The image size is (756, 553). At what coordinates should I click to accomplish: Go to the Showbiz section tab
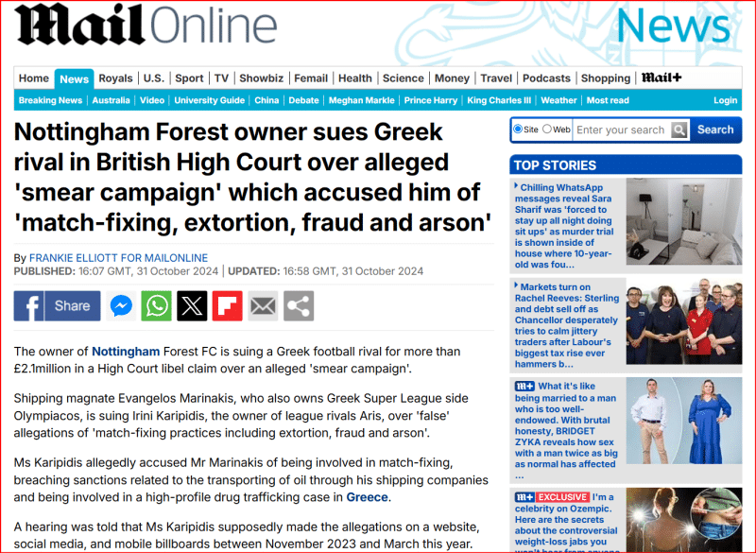tap(261, 78)
